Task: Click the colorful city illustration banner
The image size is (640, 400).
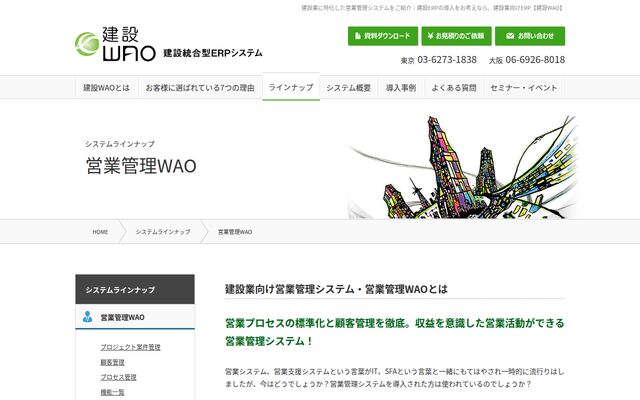Action: (x=463, y=167)
